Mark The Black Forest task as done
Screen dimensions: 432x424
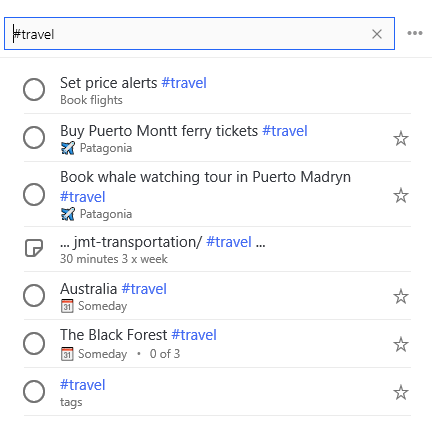(34, 343)
